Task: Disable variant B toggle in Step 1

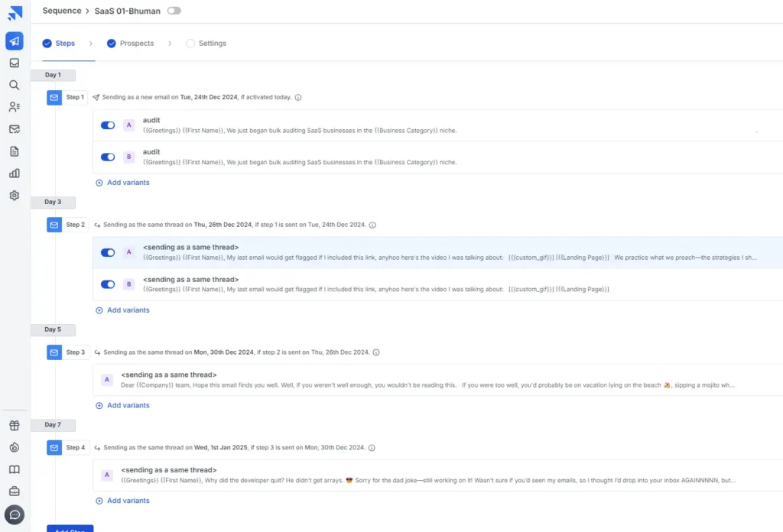Action: point(108,157)
